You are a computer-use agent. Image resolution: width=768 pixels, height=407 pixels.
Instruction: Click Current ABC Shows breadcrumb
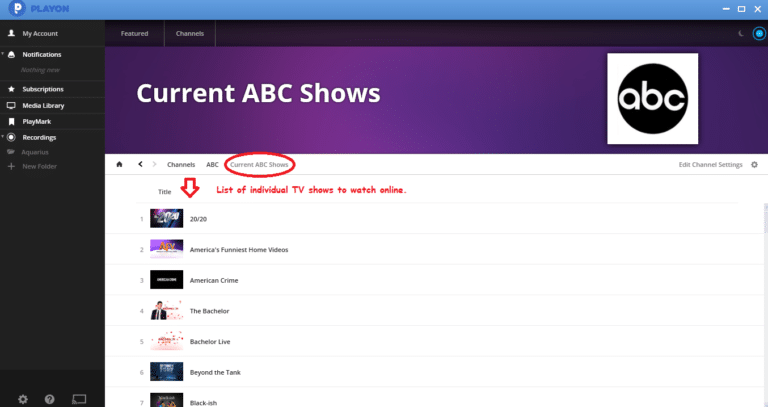[x=259, y=165]
